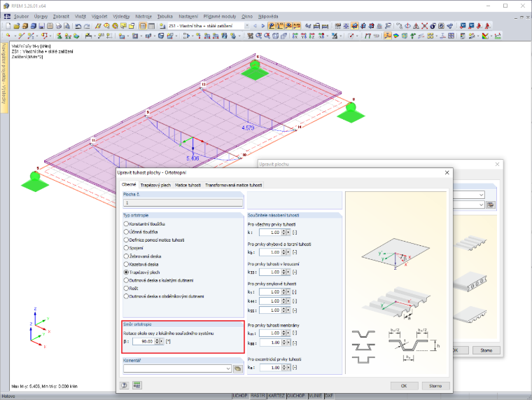Expand the Komentář combo box
The image size is (532, 400).
coord(228,368)
